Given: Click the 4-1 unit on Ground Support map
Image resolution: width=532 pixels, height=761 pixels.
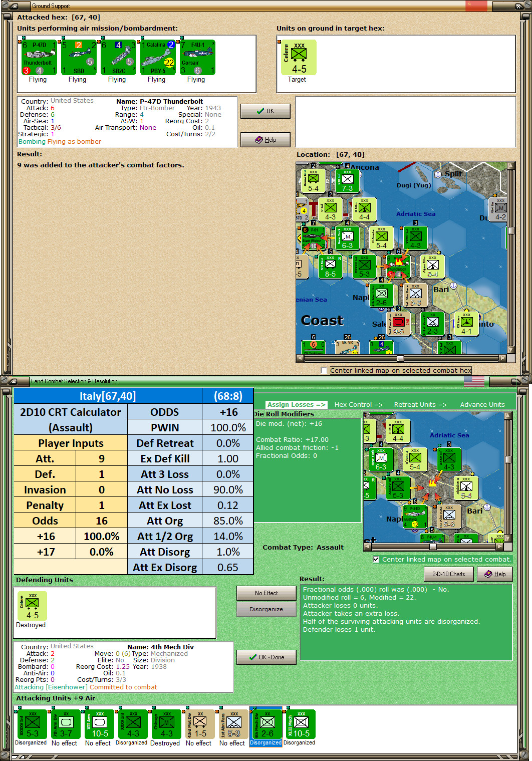Looking at the screenshot, I should [x=466, y=324].
